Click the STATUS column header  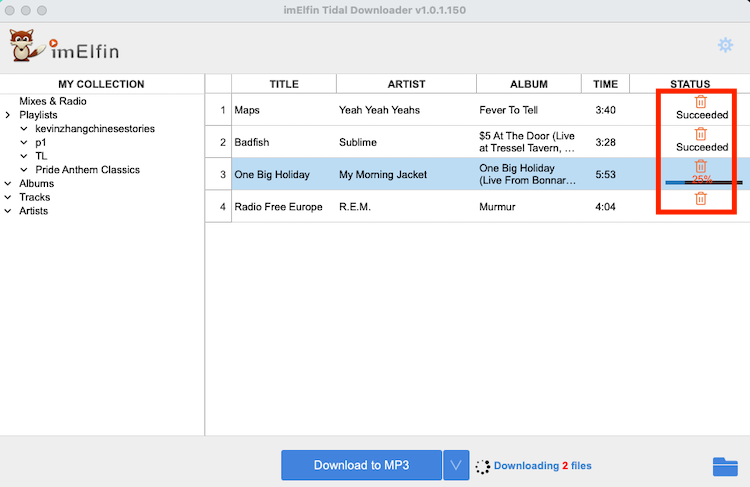pyautogui.click(x=690, y=84)
